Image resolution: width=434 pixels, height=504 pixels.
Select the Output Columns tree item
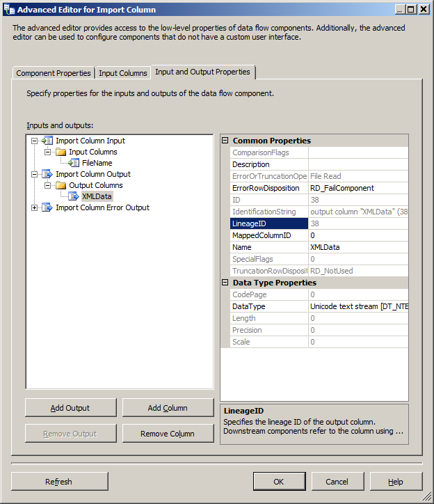96,185
